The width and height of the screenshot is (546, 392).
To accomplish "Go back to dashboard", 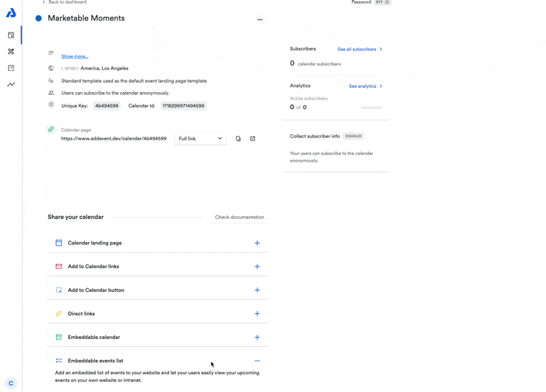I will [x=64, y=2].
